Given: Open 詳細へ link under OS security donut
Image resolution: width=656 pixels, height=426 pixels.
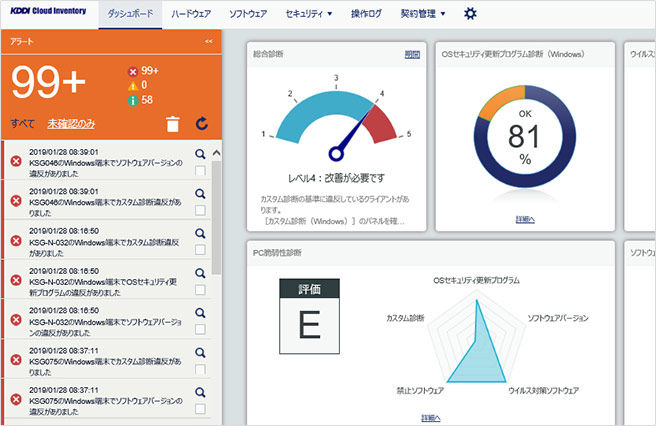Looking at the screenshot, I should click(525, 219).
